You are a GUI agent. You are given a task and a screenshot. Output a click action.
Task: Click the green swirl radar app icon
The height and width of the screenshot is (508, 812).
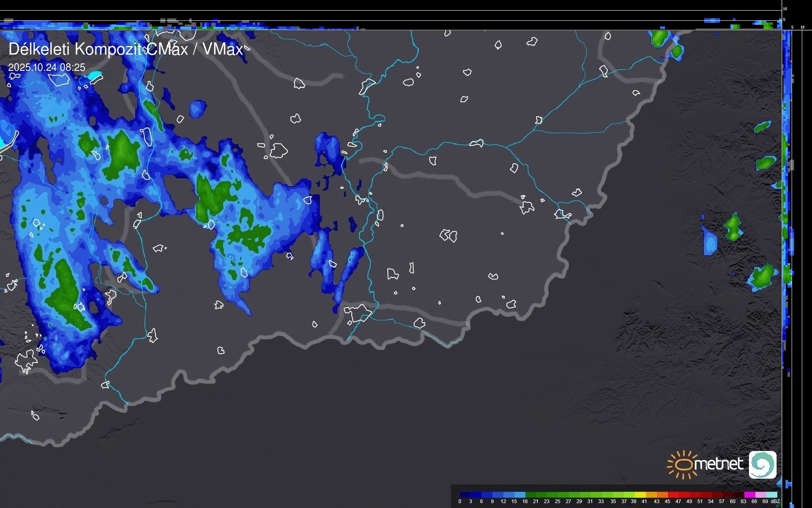762,464
